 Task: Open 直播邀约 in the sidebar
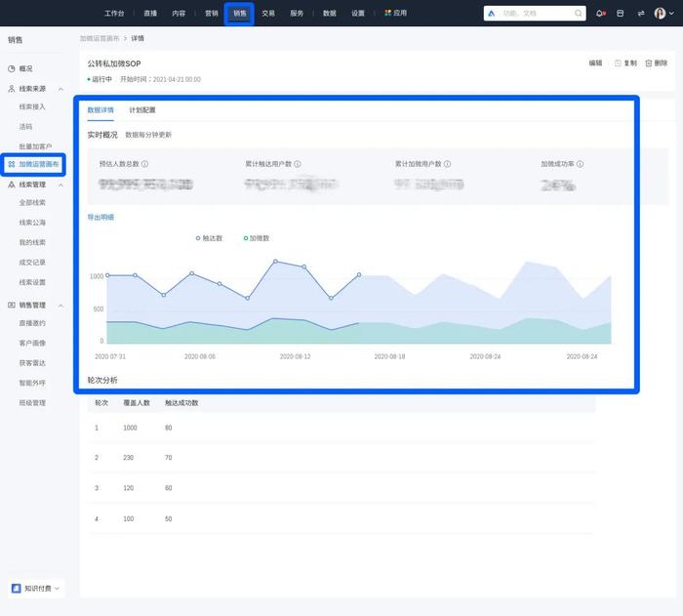(x=32, y=323)
